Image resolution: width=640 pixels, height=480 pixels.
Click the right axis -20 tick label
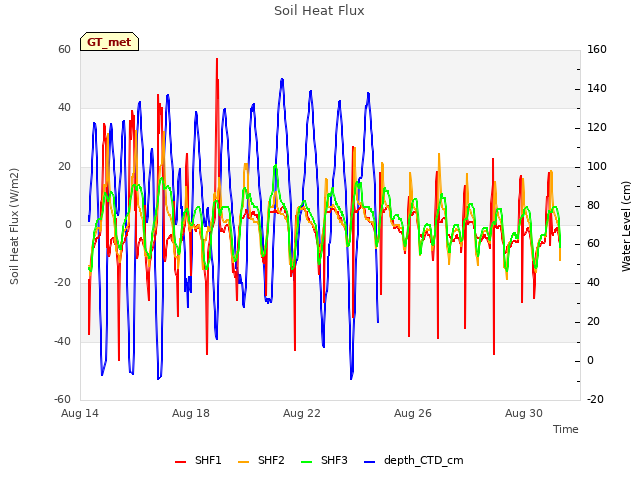coord(595,399)
